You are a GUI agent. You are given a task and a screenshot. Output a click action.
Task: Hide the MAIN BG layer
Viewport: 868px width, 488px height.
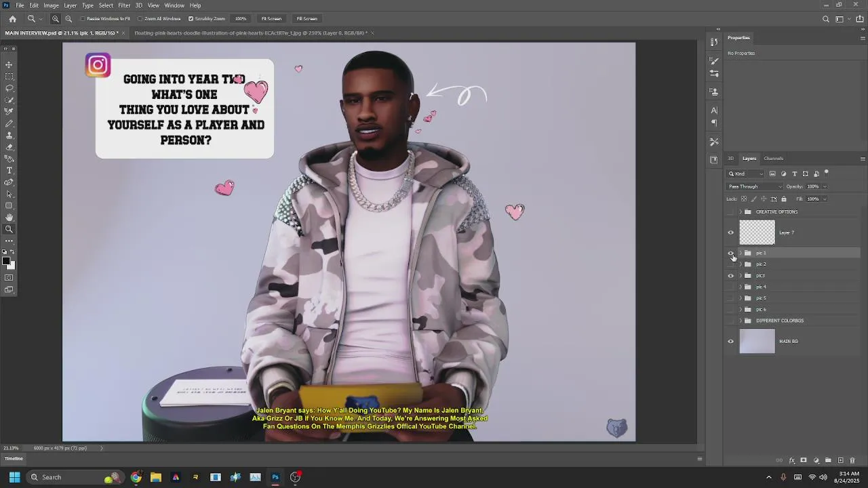click(730, 342)
